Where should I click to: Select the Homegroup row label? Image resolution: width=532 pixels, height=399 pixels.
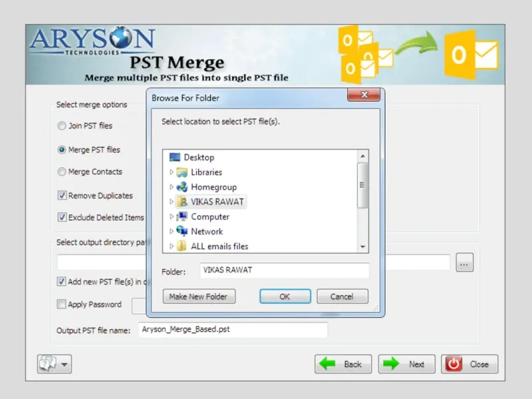213,187
